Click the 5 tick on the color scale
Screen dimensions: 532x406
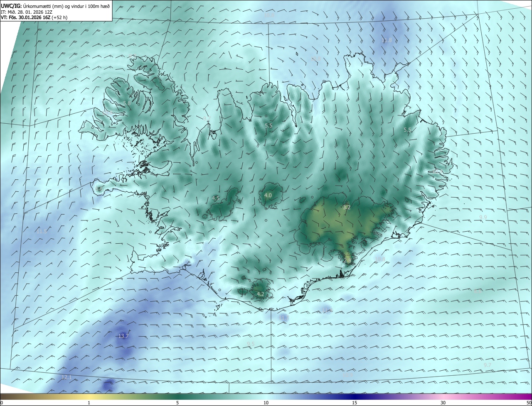coord(177,403)
